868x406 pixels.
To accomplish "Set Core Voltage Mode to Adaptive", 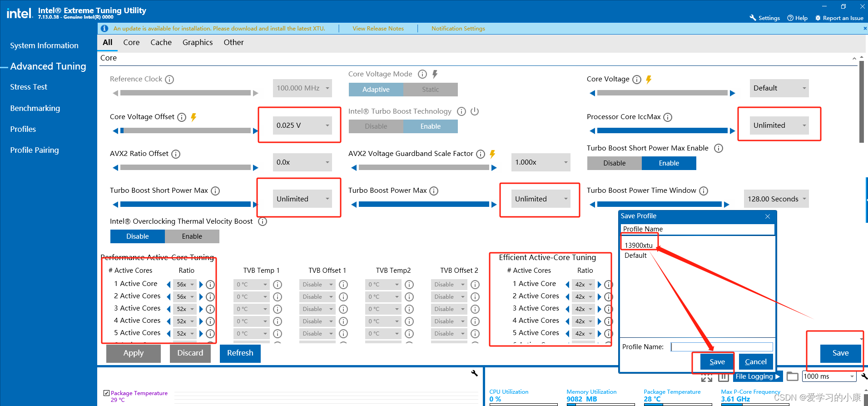I will [x=376, y=90].
